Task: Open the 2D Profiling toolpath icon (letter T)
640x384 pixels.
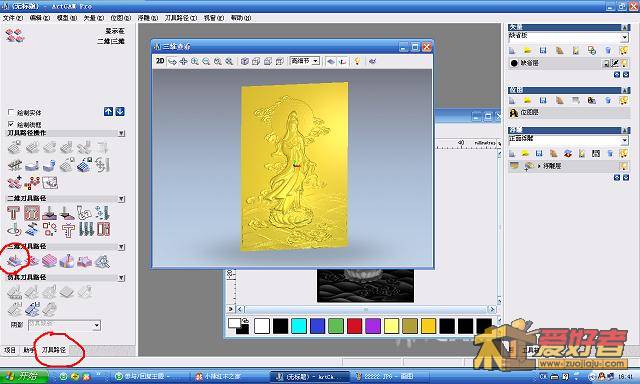Action: click(x=13, y=213)
